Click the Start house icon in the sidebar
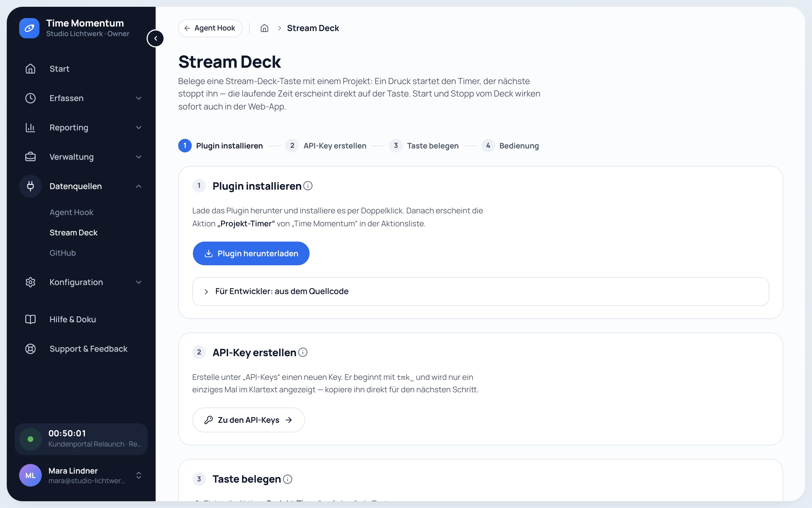 pyautogui.click(x=30, y=69)
